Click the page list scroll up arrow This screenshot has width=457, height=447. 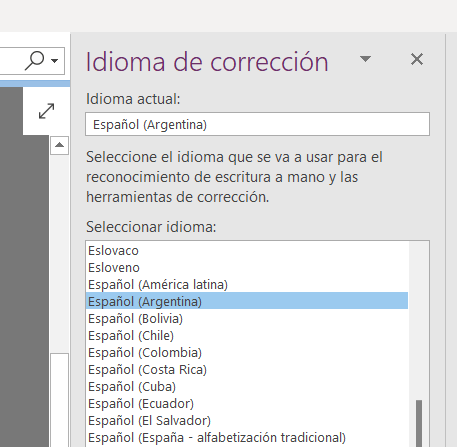click(59, 145)
